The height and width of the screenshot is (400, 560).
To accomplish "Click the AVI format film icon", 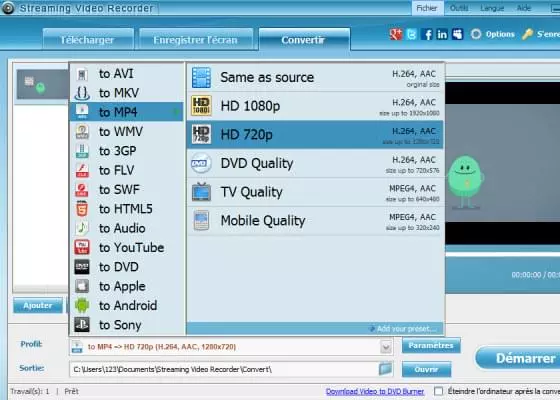I will coord(82,74).
